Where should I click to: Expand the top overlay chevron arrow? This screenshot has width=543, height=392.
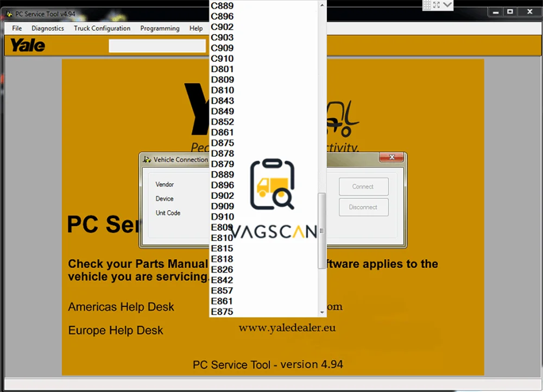447,5
